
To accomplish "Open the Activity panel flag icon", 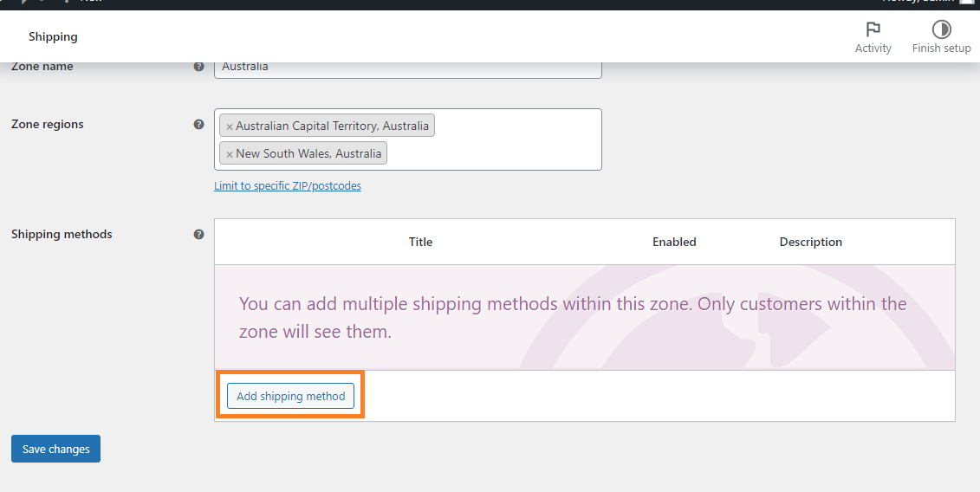I will click(x=873, y=29).
